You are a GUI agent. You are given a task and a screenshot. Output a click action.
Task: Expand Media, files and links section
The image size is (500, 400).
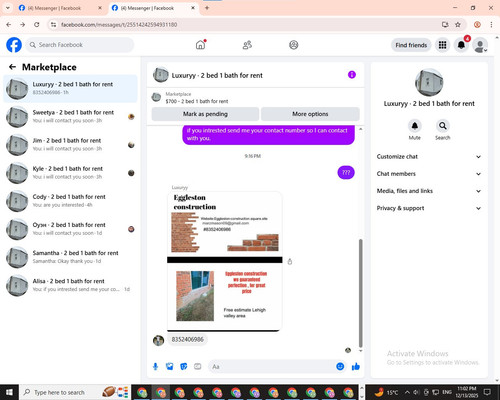click(x=429, y=191)
